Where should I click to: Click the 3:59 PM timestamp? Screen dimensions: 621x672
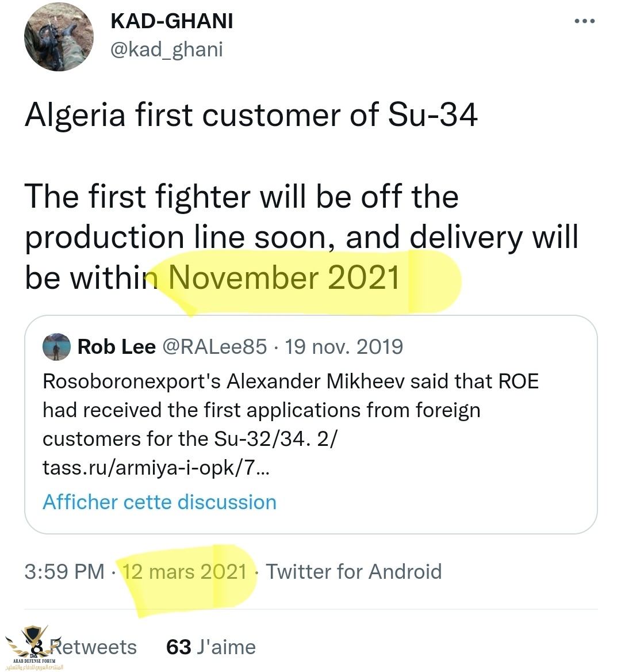tap(64, 571)
